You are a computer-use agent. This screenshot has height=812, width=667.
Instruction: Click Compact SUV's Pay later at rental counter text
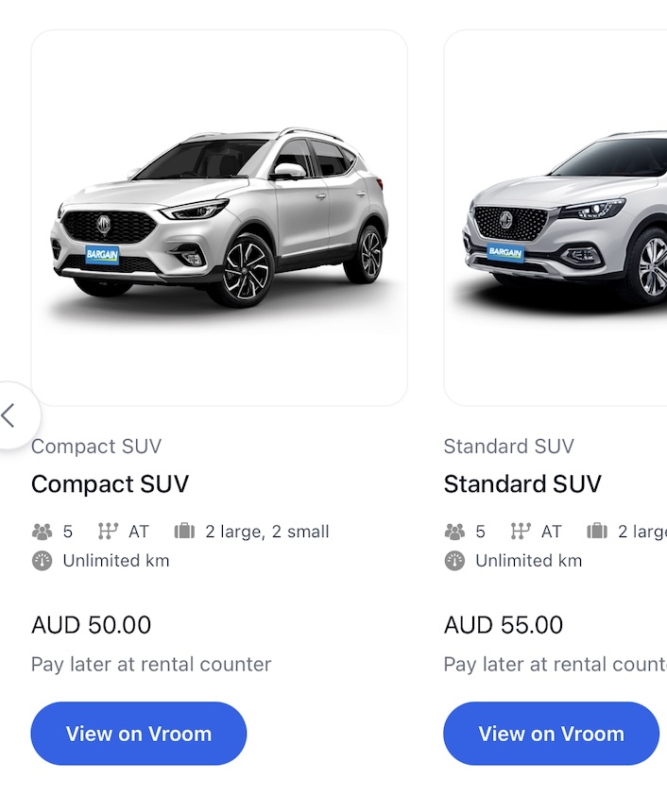pyautogui.click(x=151, y=665)
